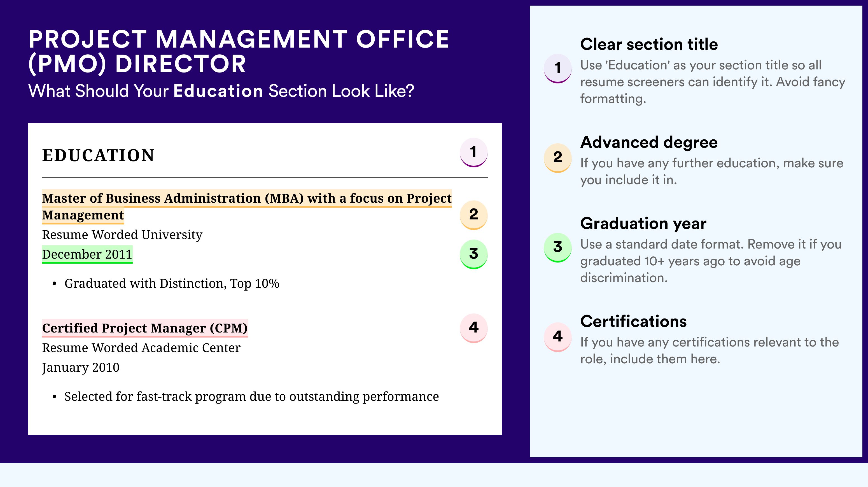
Task: Click the Advanced degree heading
Action: tap(649, 142)
